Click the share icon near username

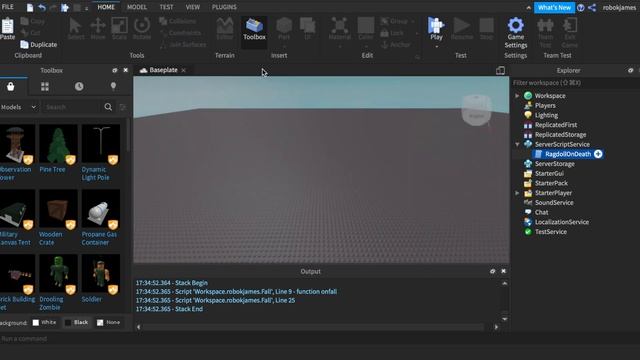tap(592, 7)
